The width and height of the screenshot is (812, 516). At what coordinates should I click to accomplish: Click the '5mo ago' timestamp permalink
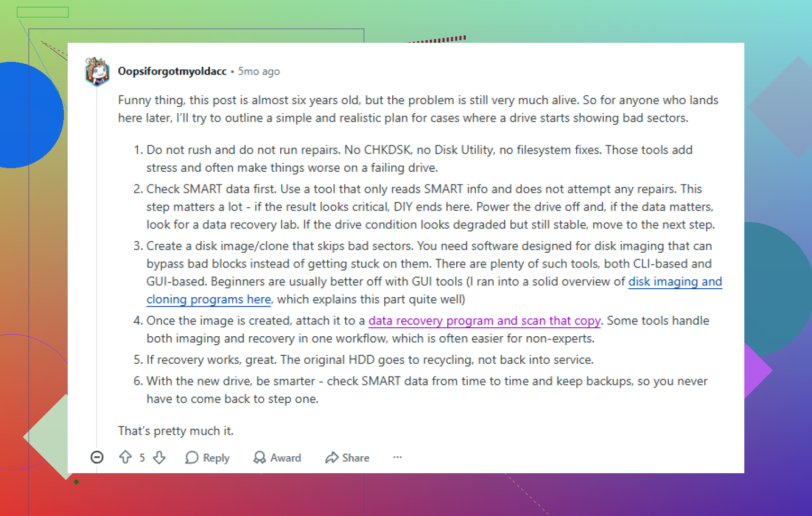[x=259, y=71]
